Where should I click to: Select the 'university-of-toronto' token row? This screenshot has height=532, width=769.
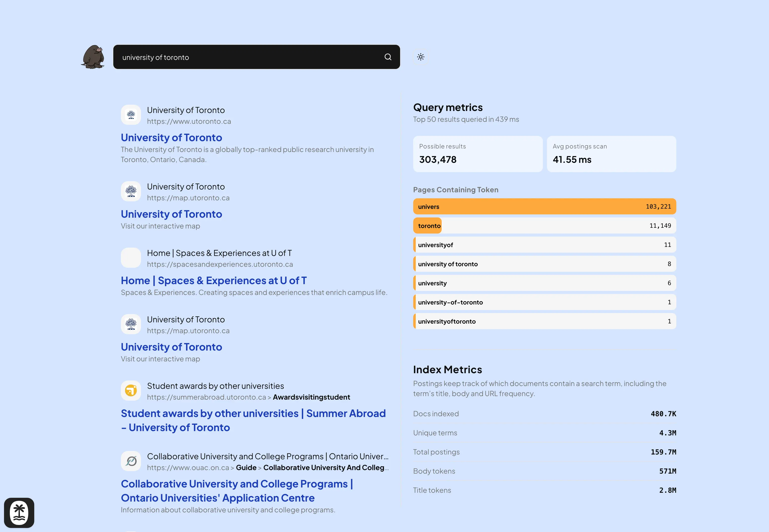pos(545,302)
